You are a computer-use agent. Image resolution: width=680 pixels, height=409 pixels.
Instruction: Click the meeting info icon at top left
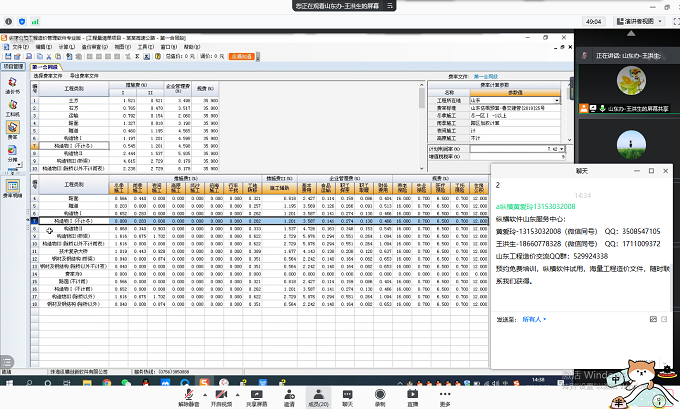tap(9, 21)
